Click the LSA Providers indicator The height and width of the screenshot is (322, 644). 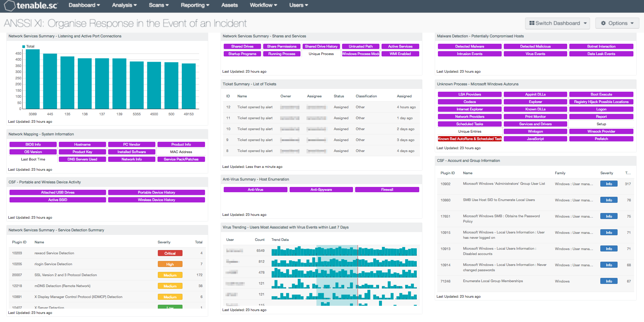point(470,95)
